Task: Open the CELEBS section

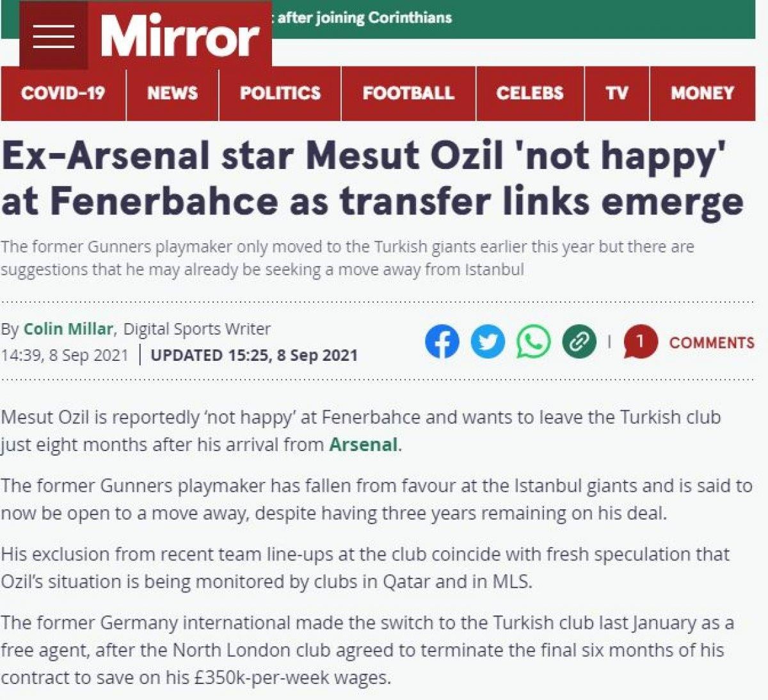Action: pyautogui.click(x=531, y=93)
